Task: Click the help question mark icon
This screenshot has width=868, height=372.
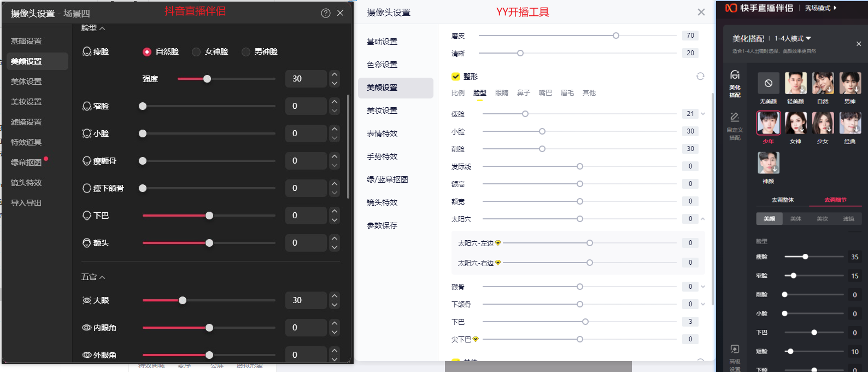Action: coord(326,13)
